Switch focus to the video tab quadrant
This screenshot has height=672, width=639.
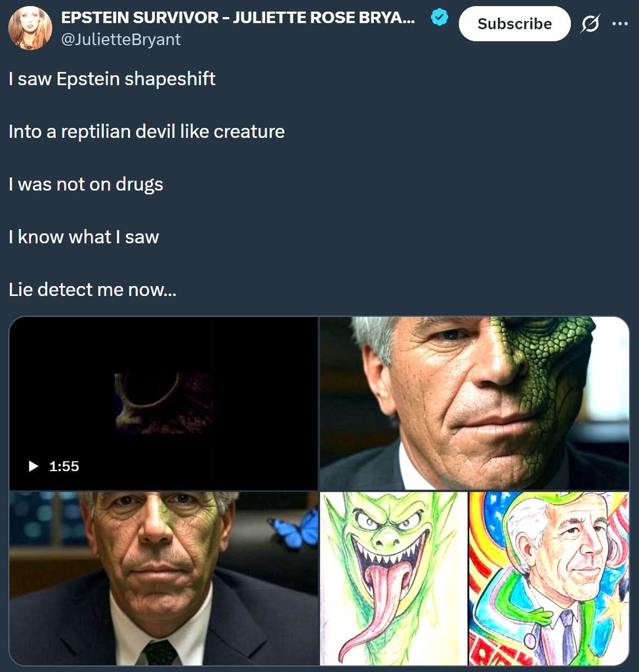coord(163,402)
